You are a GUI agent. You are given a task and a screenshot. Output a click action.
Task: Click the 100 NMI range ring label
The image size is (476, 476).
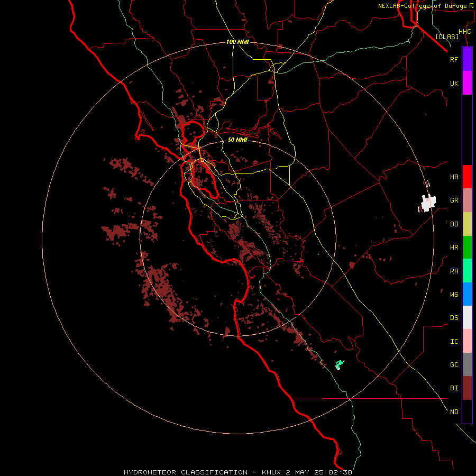(x=237, y=42)
